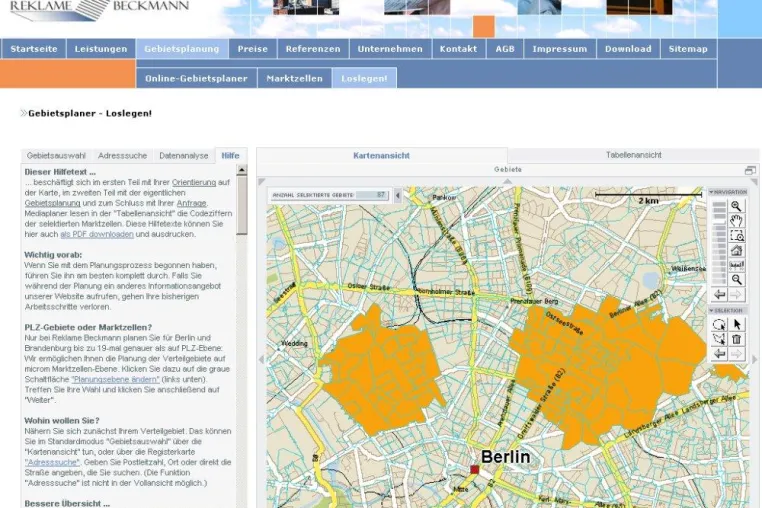Open Online-Gebietsplaner submenu item

tap(196, 78)
